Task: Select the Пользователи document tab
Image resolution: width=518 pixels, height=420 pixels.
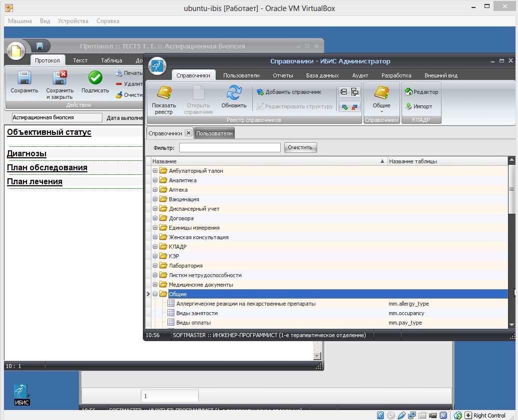Action: (x=214, y=133)
